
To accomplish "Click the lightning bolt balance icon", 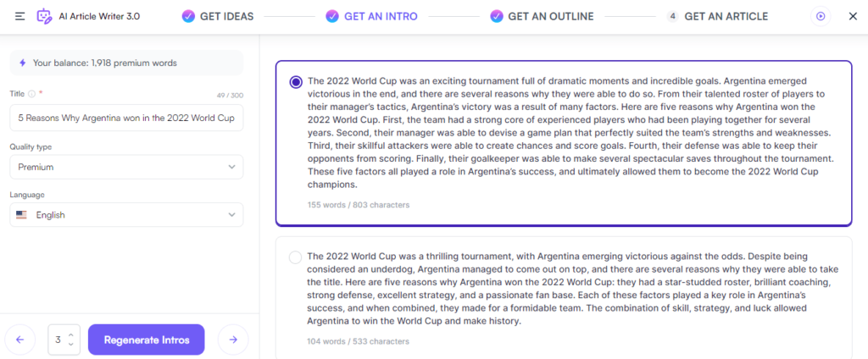I will 21,63.
